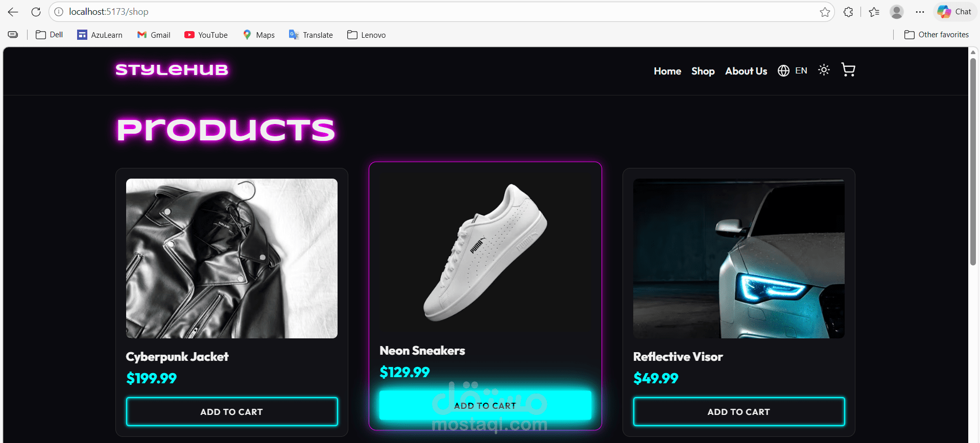Image resolution: width=980 pixels, height=443 pixels.
Task: Toggle the light/dark theme sun icon
Action: tap(824, 70)
